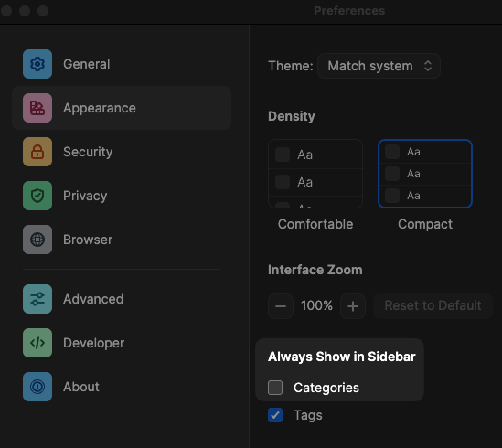This screenshot has width=502, height=448.
Task: Switch to the Security preferences tab
Action: tap(122, 152)
